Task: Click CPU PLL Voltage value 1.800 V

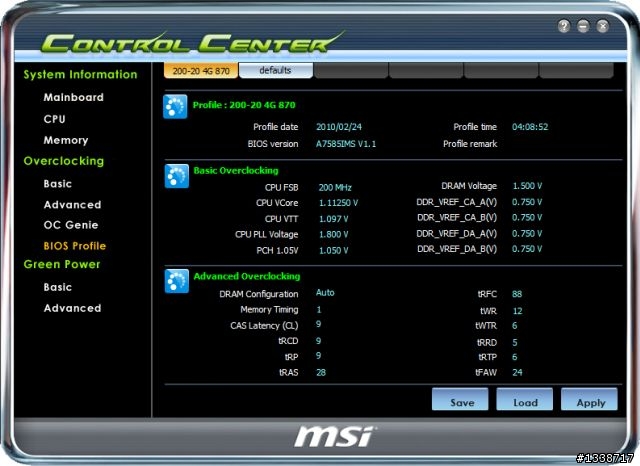Action: point(333,235)
